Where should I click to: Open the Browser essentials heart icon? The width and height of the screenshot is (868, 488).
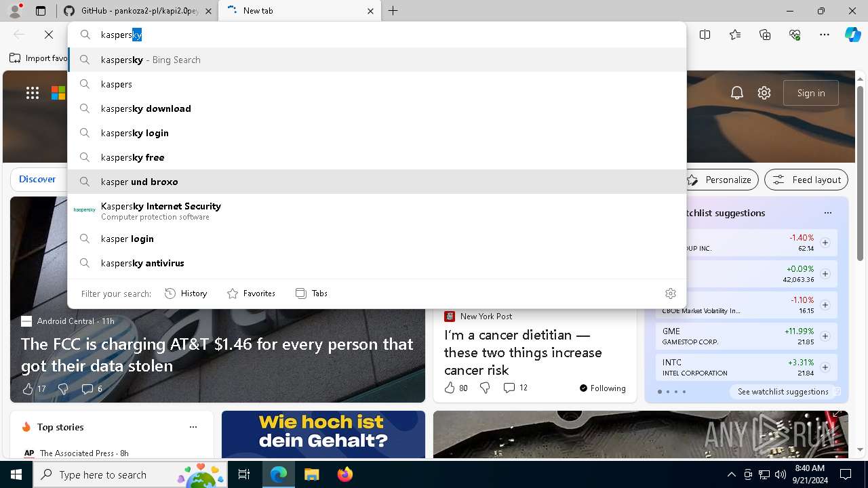click(x=795, y=35)
